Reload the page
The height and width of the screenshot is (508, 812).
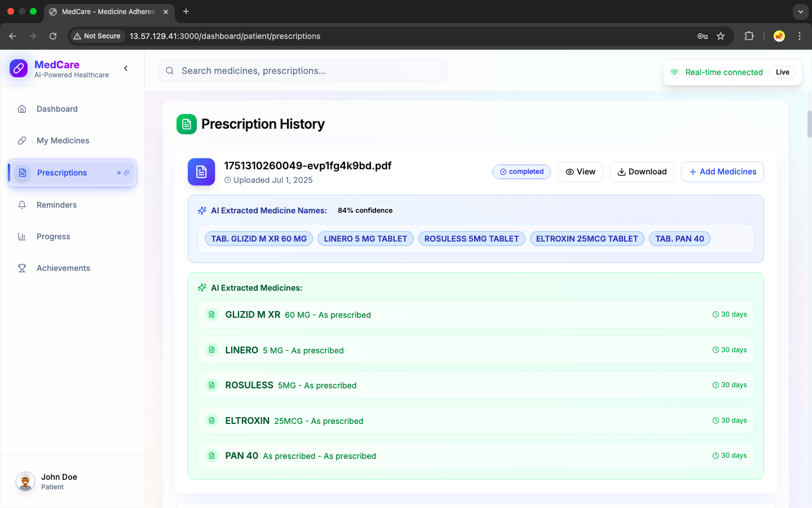(53, 36)
